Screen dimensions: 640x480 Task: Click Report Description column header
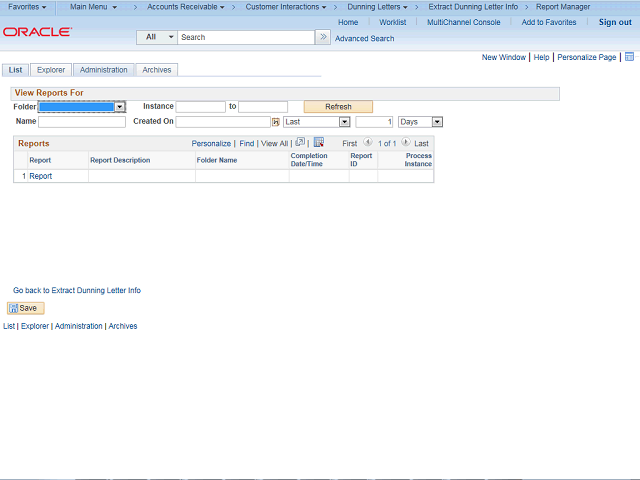tap(120, 160)
